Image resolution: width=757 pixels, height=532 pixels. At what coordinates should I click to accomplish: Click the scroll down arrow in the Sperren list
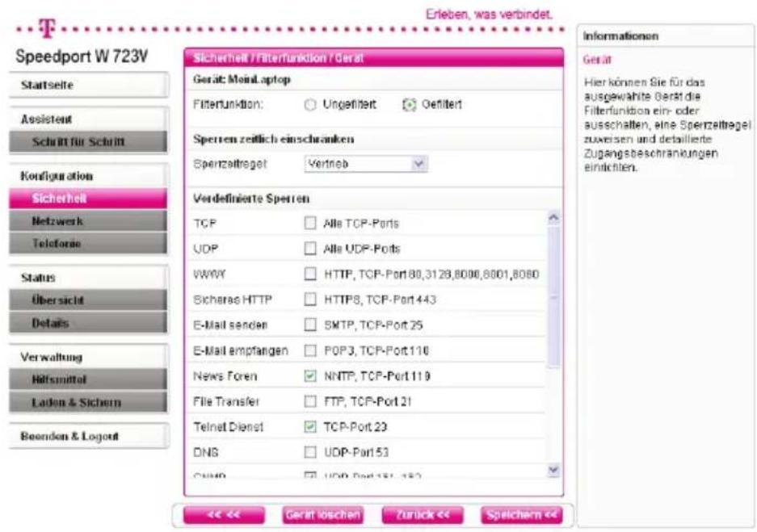coord(553,470)
